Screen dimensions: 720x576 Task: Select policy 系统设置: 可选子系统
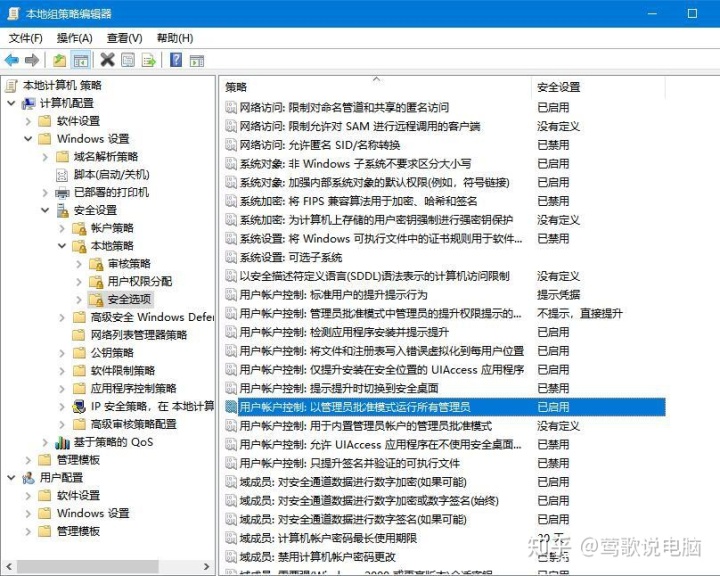point(291,257)
